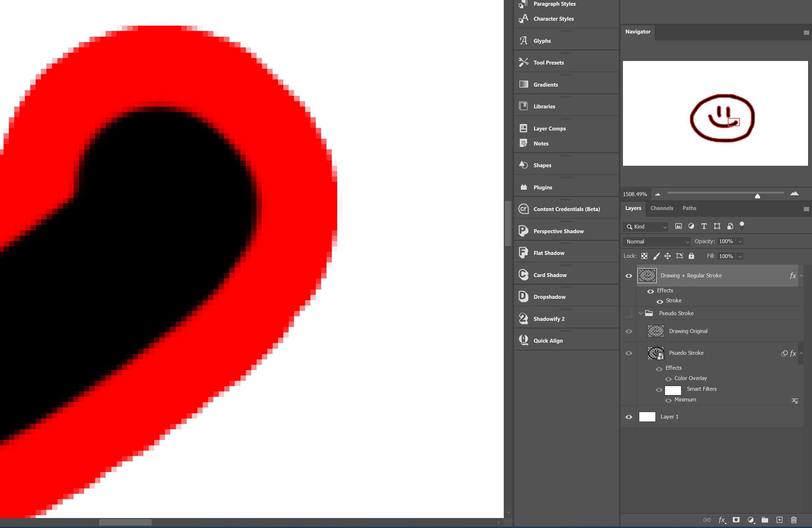Switch to the Paths tab
This screenshot has width=812, height=528.
(x=689, y=208)
